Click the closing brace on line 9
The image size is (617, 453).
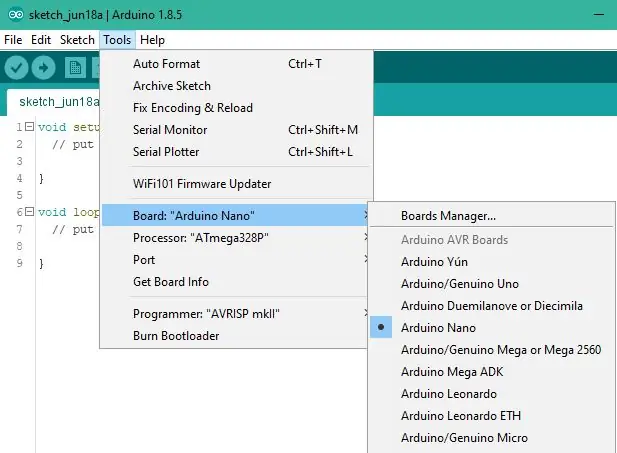point(41,263)
